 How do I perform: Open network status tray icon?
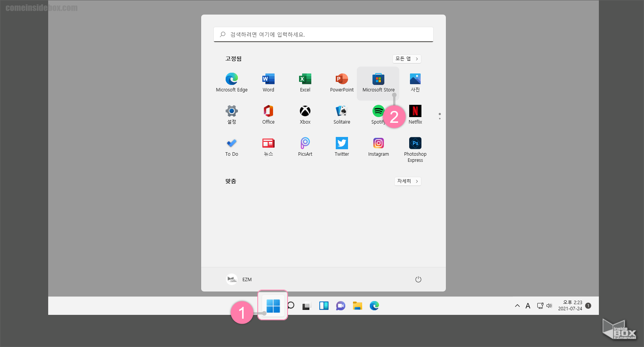click(540, 306)
